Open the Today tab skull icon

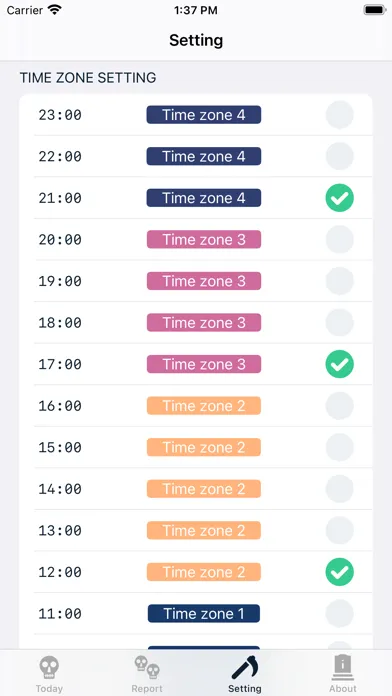click(x=49, y=668)
